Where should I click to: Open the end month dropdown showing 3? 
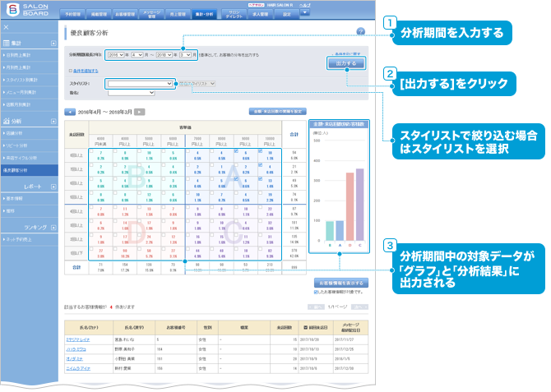185,55
